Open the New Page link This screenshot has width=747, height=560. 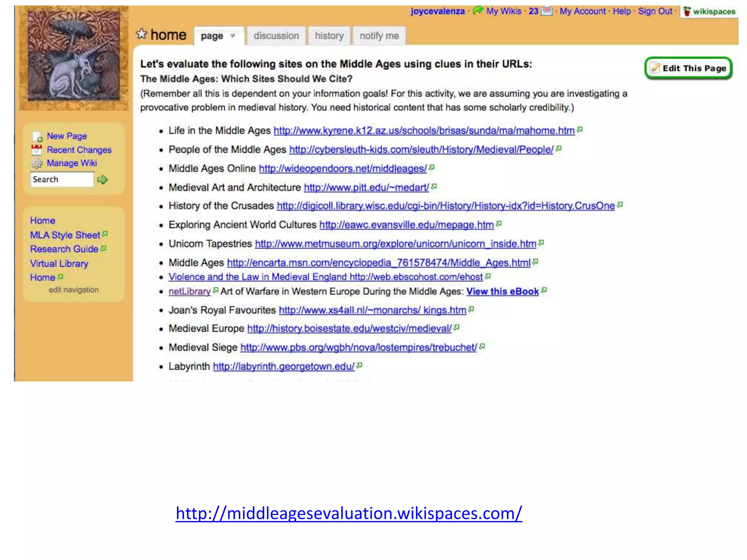pyautogui.click(x=67, y=136)
